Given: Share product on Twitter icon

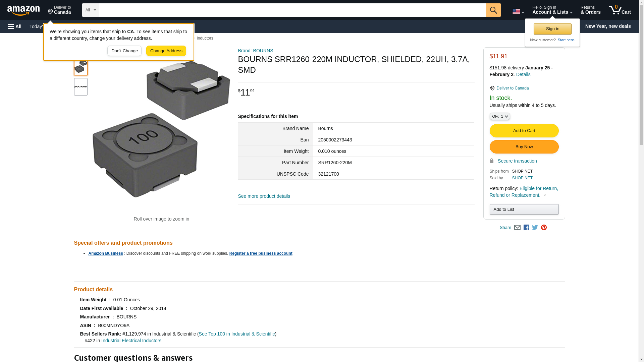Looking at the screenshot, I should (x=535, y=228).
